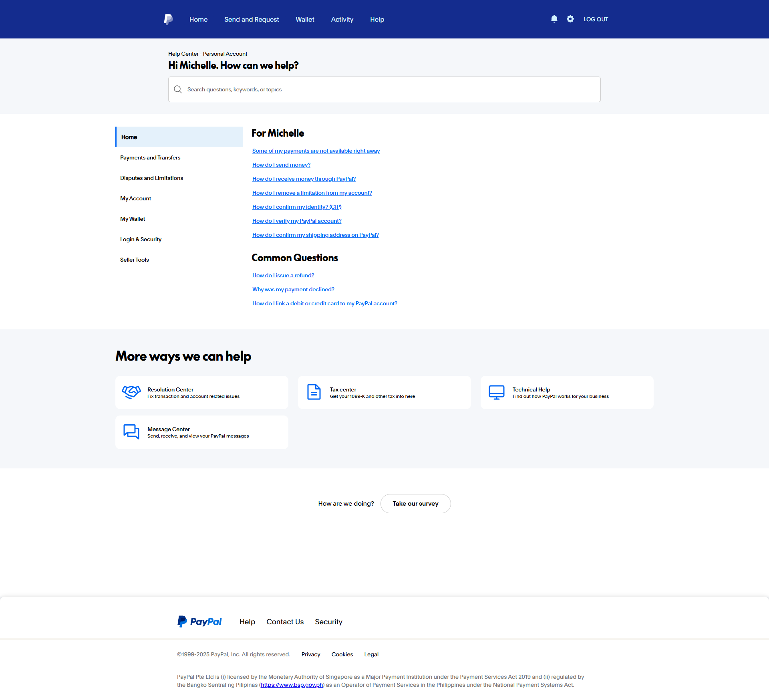Open "Why was my payment declined?" link
Screen dimensions: 769x700
pos(293,289)
